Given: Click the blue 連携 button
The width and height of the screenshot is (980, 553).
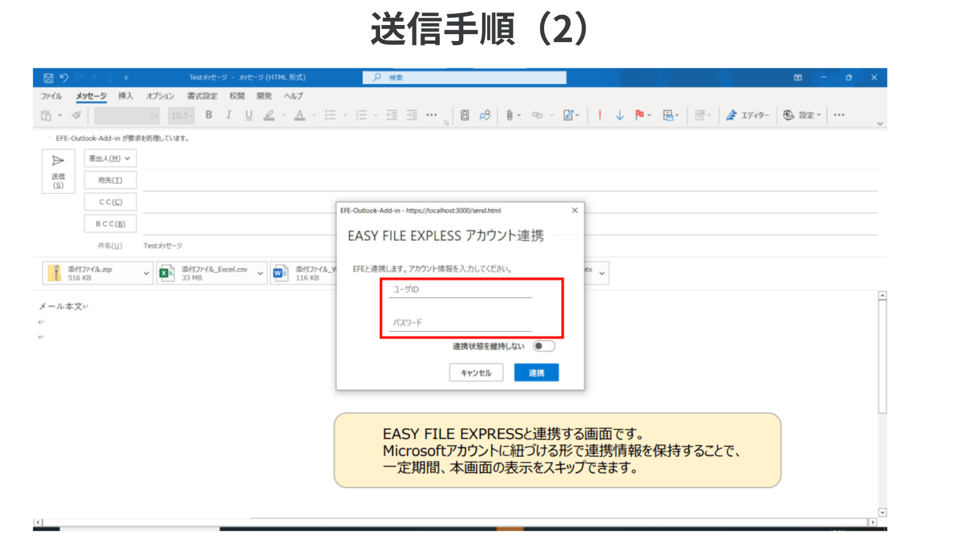Looking at the screenshot, I should click(x=536, y=373).
